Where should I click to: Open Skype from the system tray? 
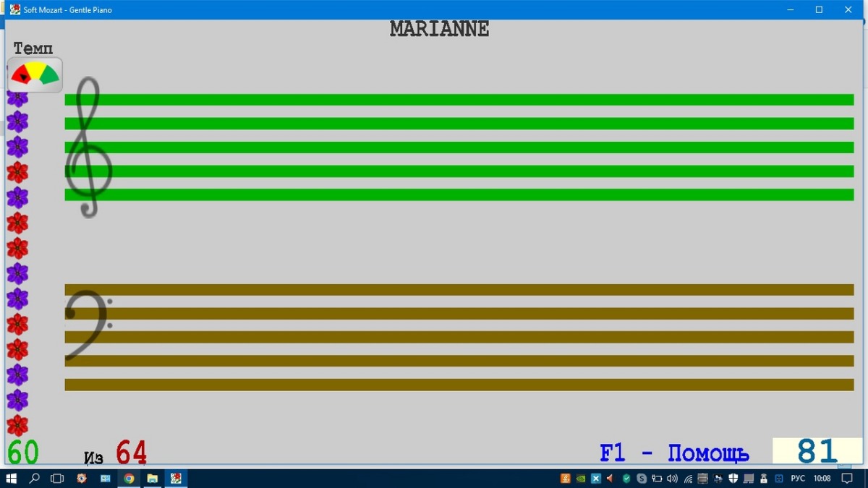pos(642,479)
